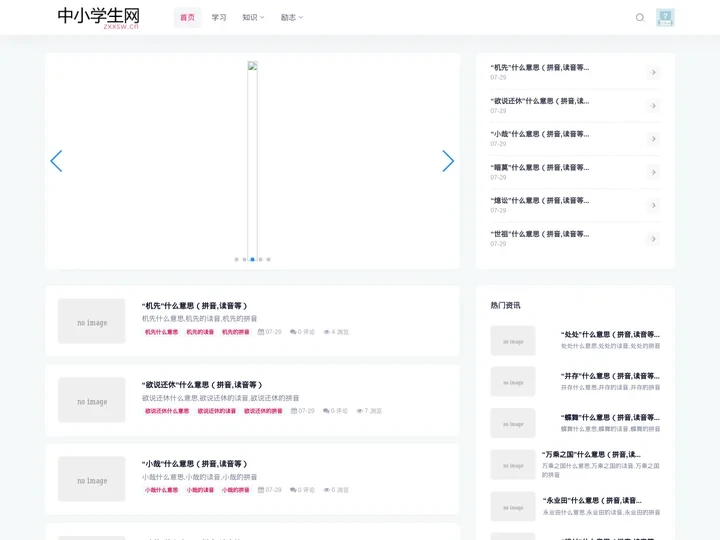This screenshot has height=540, width=720.
Task: Open sidebar link "欲说还休"什么意思
Action: coord(540,101)
